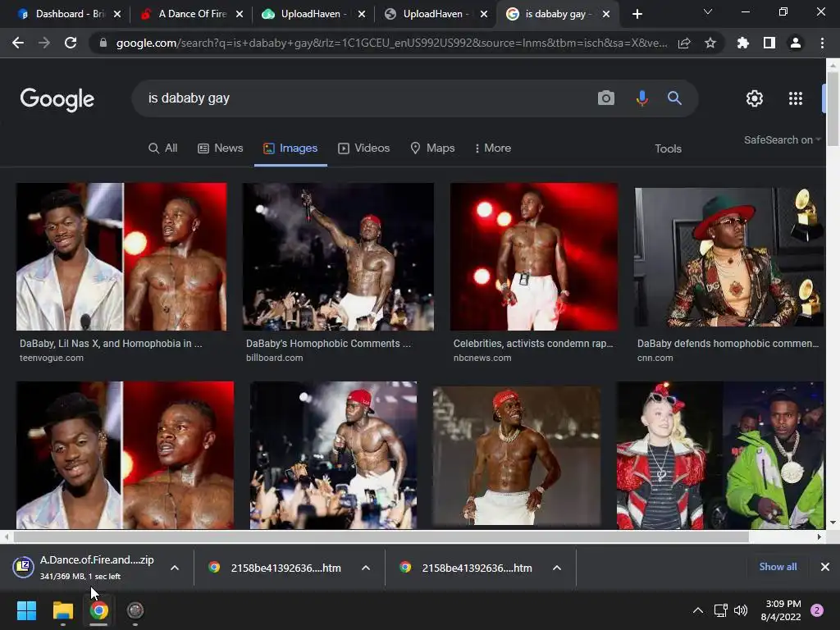Open the volume control in tray
Image resolution: width=840 pixels, height=630 pixels.
pyautogui.click(x=741, y=610)
